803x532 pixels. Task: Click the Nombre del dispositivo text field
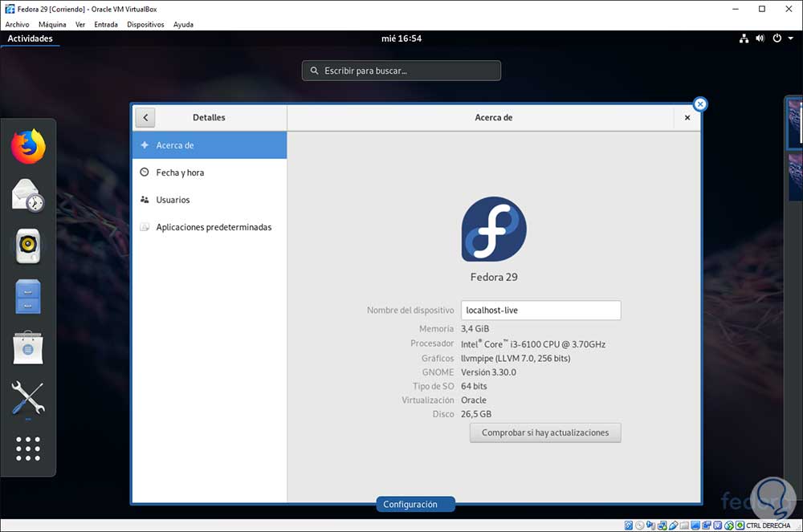[540, 310]
